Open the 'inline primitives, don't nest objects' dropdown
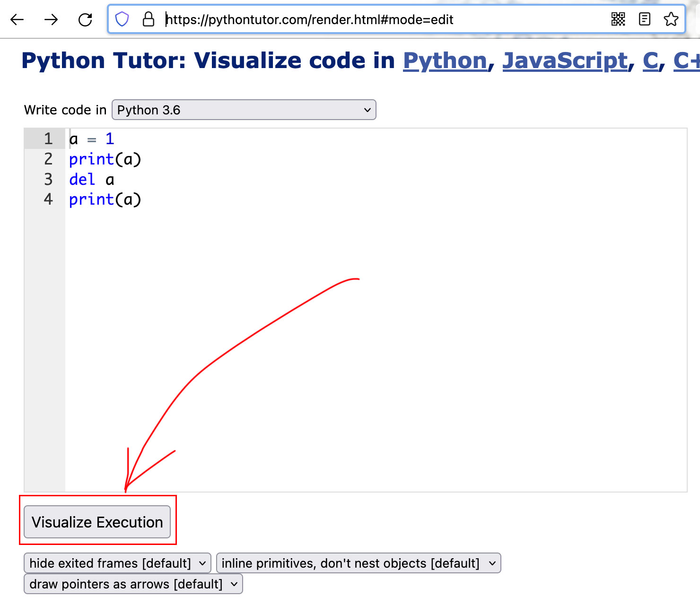700x605 pixels. click(x=359, y=563)
